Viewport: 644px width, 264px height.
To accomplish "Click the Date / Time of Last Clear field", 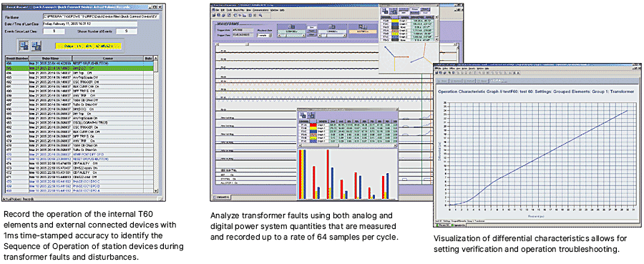I will pyautogui.click(x=90, y=24).
